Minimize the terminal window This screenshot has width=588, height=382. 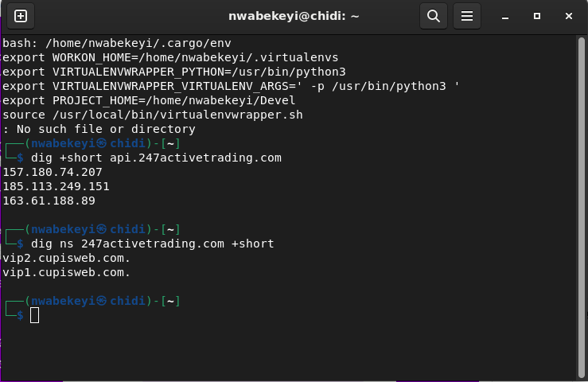click(x=505, y=17)
